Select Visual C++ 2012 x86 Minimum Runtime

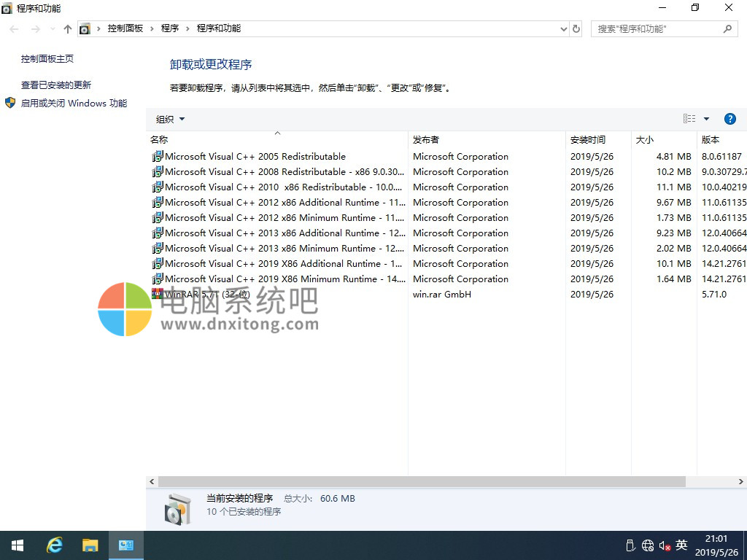point(285,217)
